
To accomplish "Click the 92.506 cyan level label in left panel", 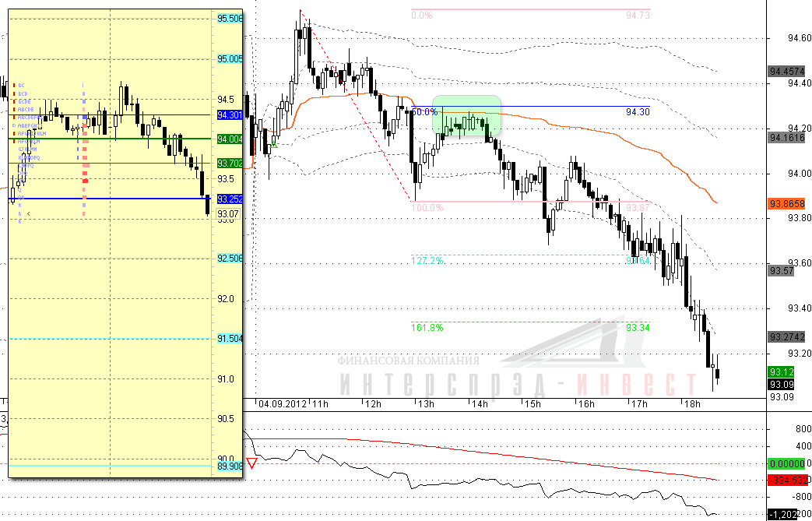I will (230, 259).
